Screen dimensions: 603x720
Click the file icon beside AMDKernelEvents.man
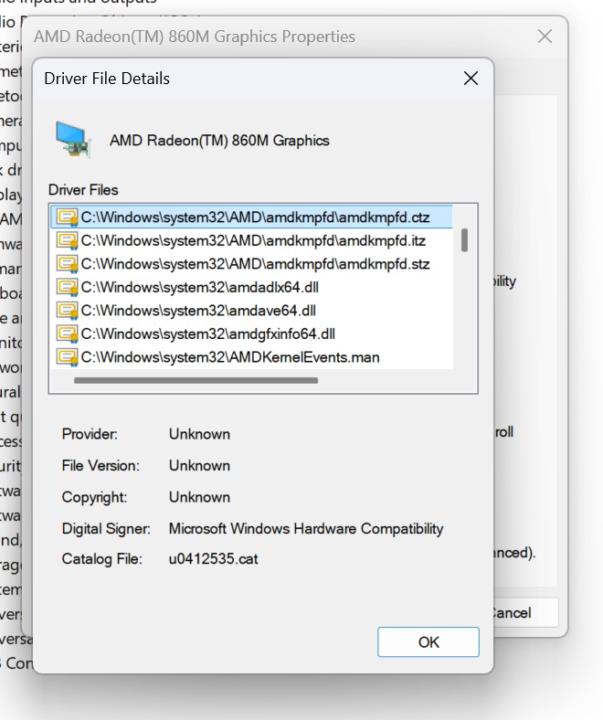(x=67, y=357)
